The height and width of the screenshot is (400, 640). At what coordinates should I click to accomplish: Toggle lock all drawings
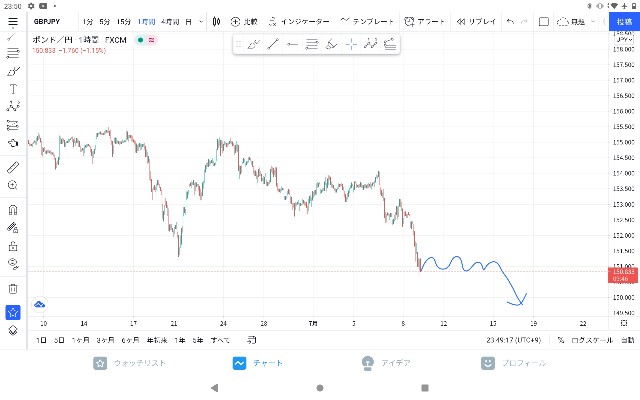tap(13, 246)
